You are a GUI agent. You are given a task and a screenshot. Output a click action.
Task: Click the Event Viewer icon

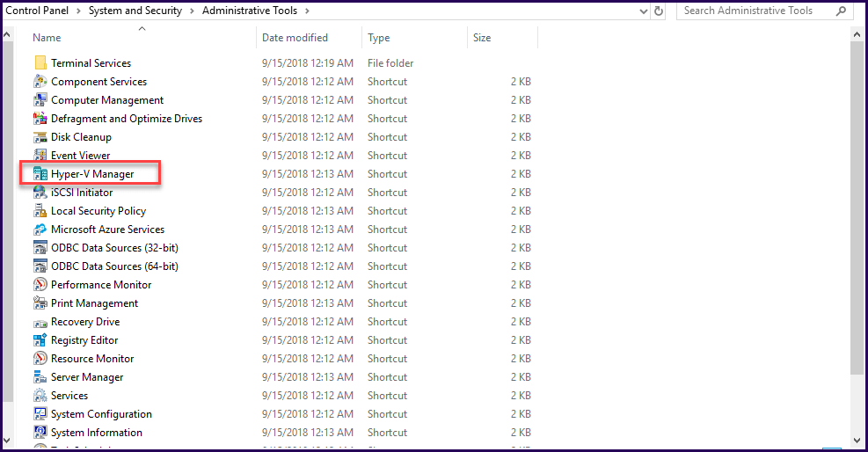point(40,156)
